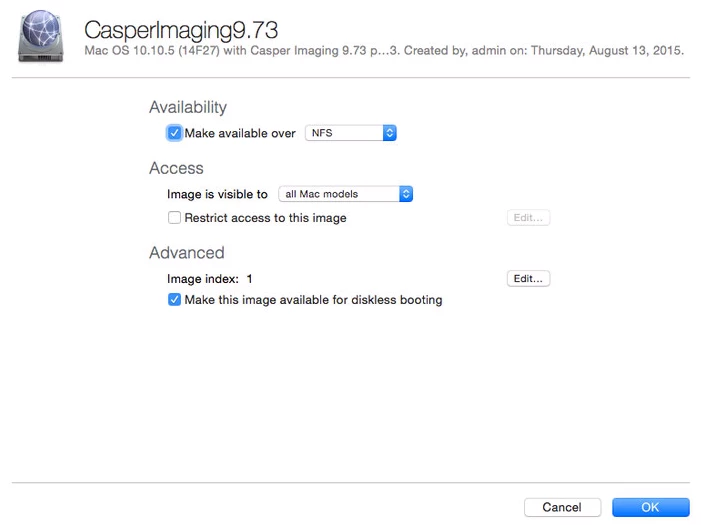Enable Restrict access to this image

coord(174,217)
